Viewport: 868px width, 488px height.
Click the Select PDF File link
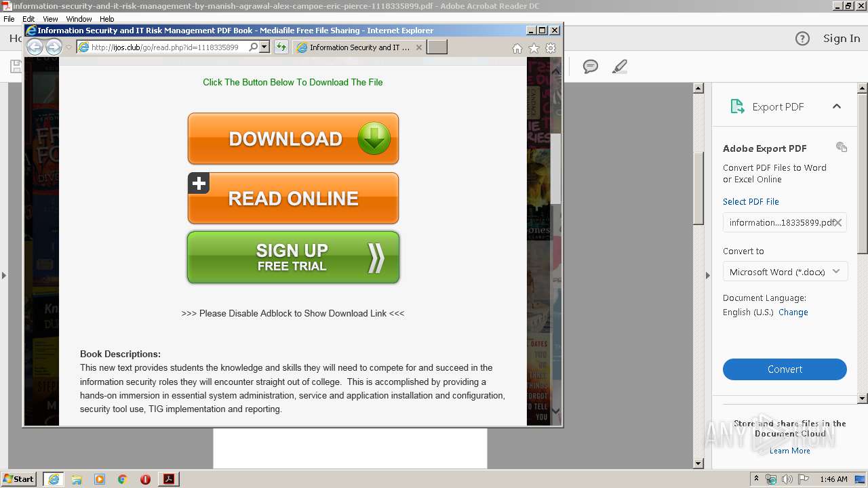coord(751,201)
